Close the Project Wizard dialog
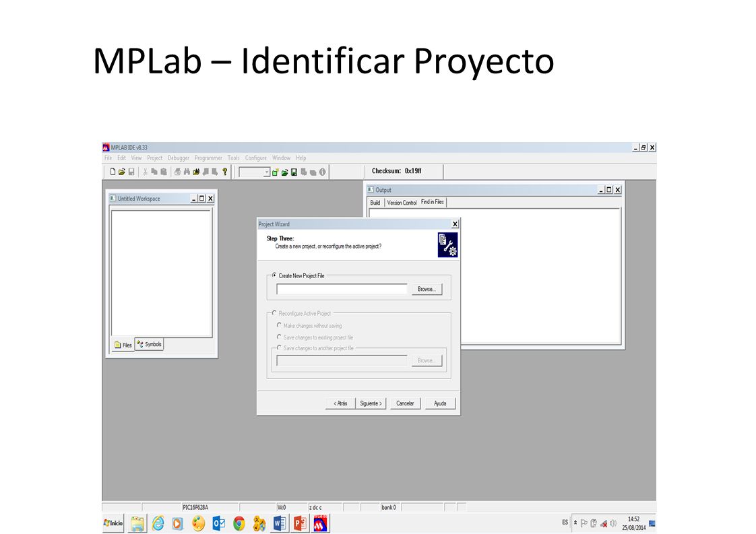This screenshot has width=756, height=534. (455, 224)
